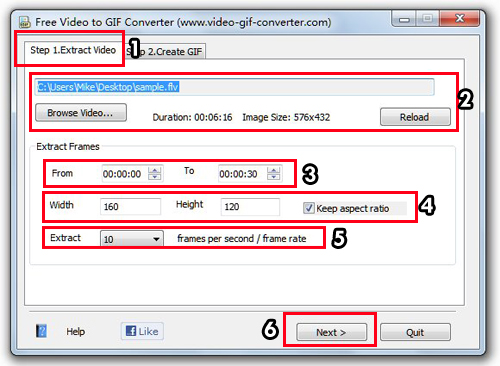
Task: Open the Step 2.Create GIF tab
Action: pyautogui.click(x=165, y=52)
